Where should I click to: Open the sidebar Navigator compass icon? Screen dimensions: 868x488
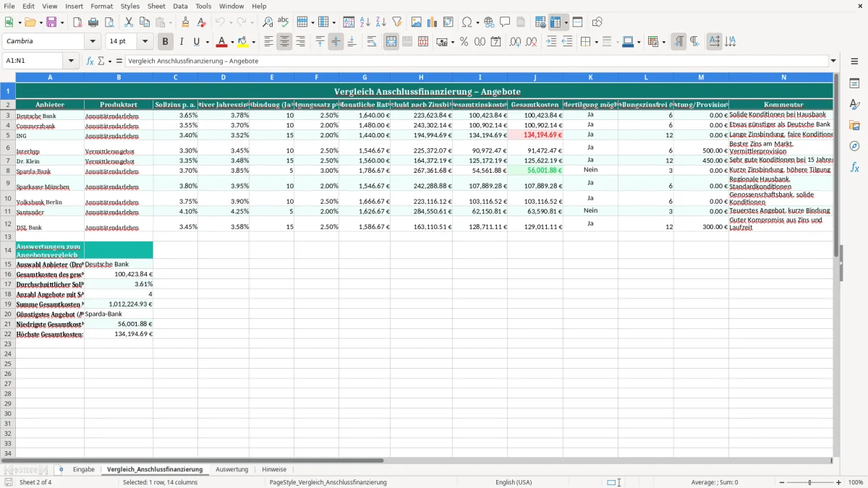[854, 146]
